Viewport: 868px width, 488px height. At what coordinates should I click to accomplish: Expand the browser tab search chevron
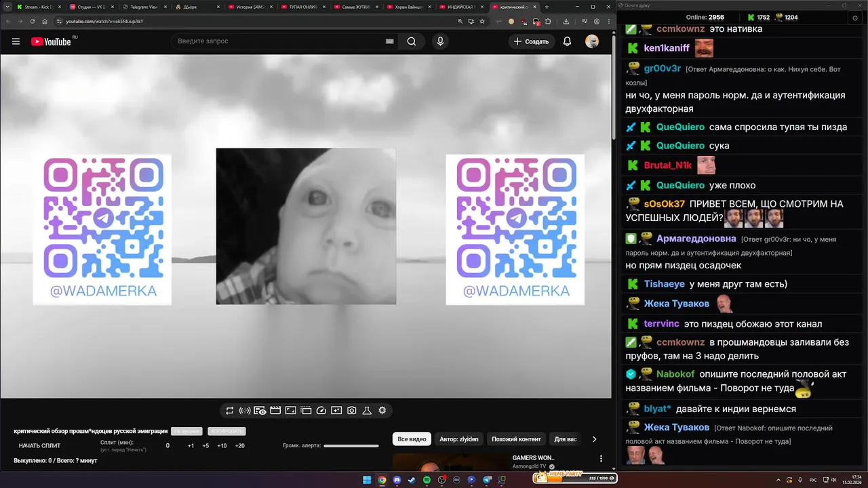pyautogui.click(x=6, y=7)
